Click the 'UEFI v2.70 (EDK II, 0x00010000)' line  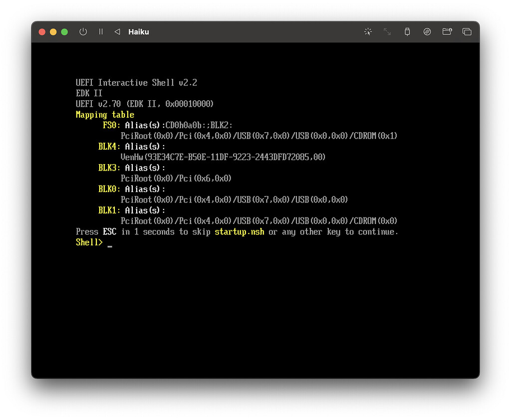tap(144, 104)
